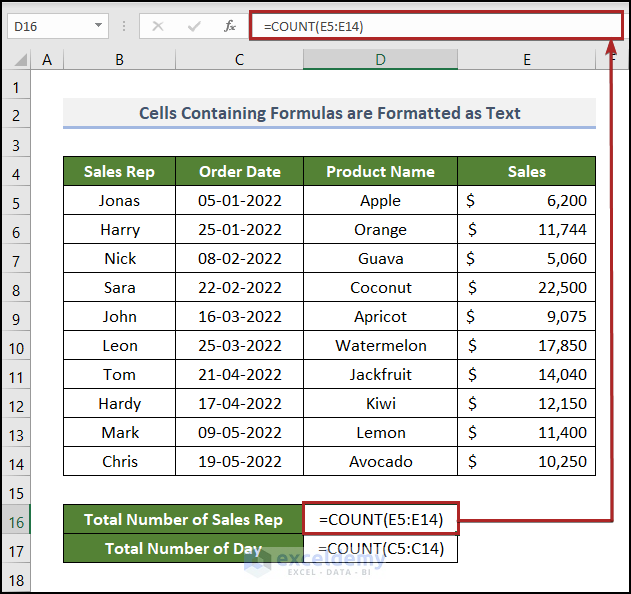Select row 4 header
Image resolution: width=631 pixels, height=594 pixels.
tap(15, 171)
